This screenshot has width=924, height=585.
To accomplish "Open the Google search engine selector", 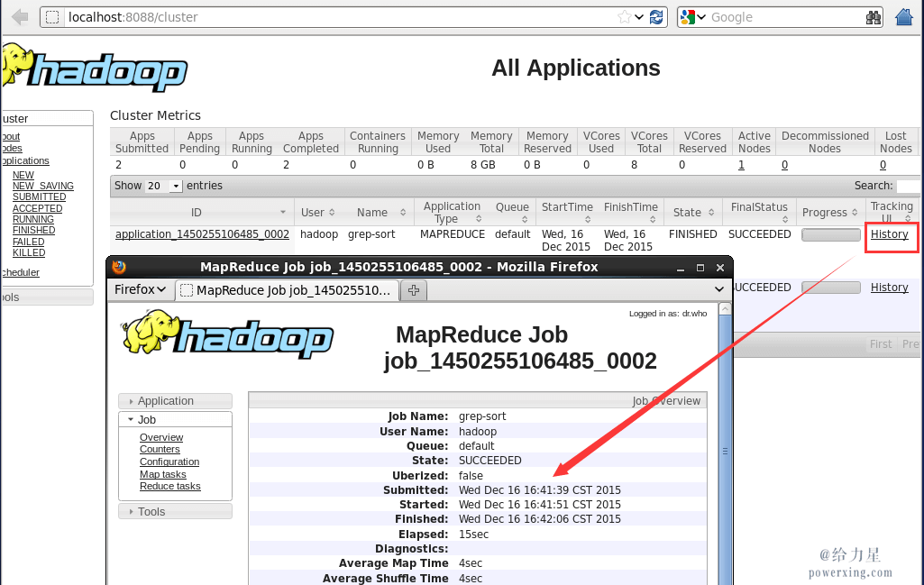I will point(693,17).
